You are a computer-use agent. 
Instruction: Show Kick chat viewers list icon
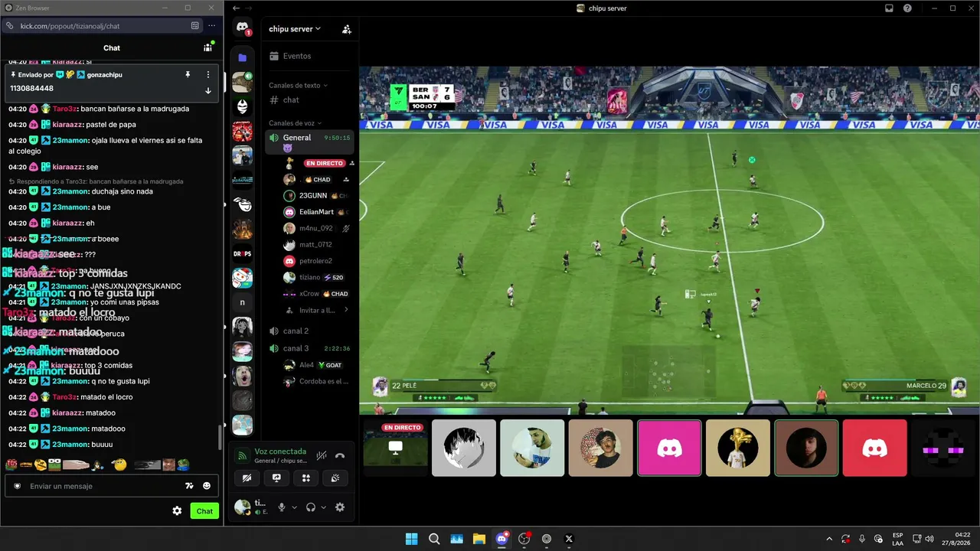pyautogui.click(x=207, y=47)
